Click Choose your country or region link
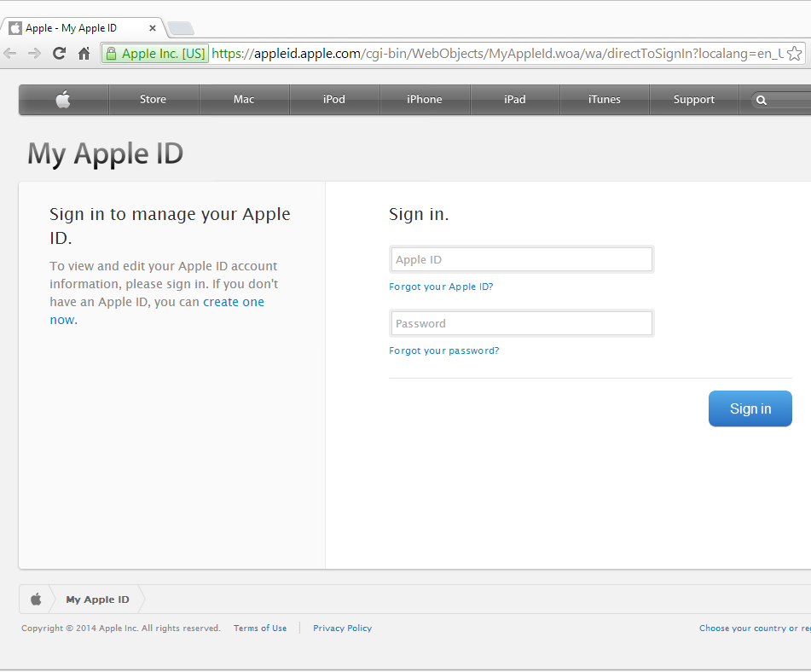This screenshot has width=811, height=672. point(755,628)
